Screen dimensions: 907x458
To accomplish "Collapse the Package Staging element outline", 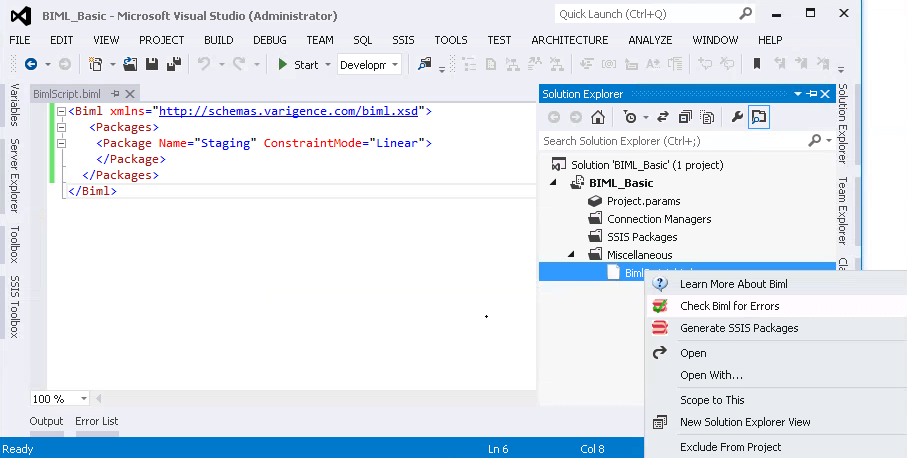I will click(x=61, y=143).
